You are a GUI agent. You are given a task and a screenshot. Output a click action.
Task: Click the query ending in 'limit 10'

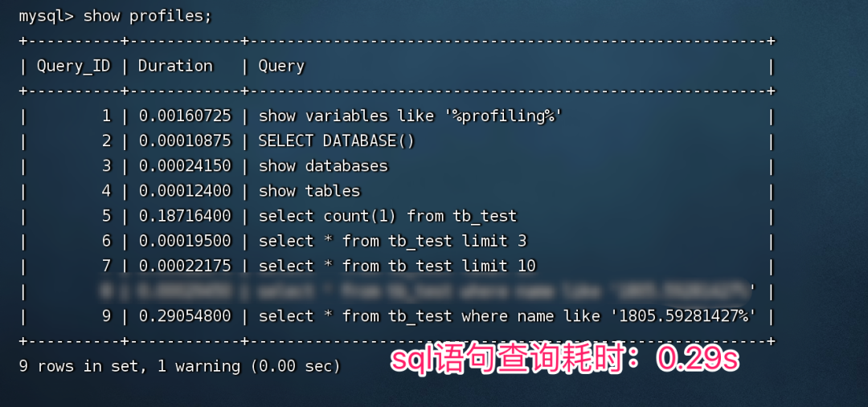point(397,266)
